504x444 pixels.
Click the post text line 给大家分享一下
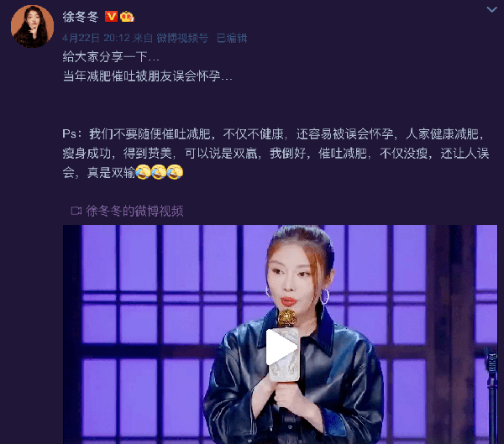click(x=111, y=57)
